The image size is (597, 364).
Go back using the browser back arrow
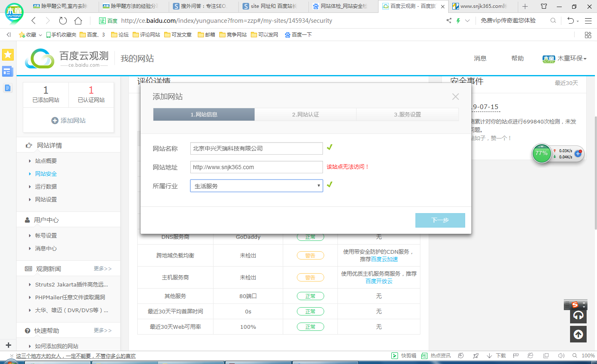tap(34, 21)
